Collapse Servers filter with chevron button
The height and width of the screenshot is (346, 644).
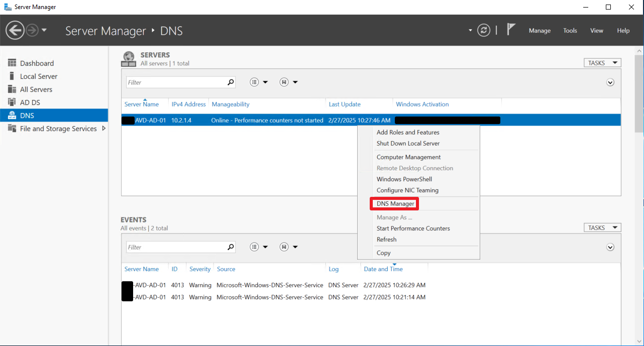tap(610, 82)
